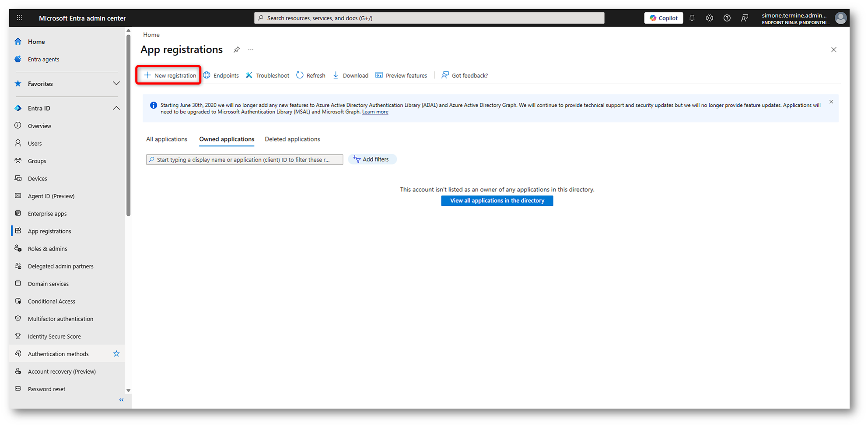The image size is (868, 427).
Task: Open the Copilot button
Action: click(663, 18)
